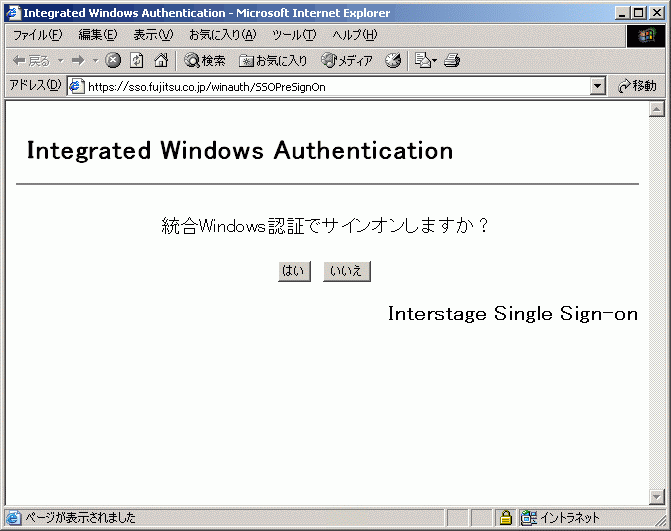
Task: Click the イントラネット zone indicator
Action: click(x=561, y=518)
